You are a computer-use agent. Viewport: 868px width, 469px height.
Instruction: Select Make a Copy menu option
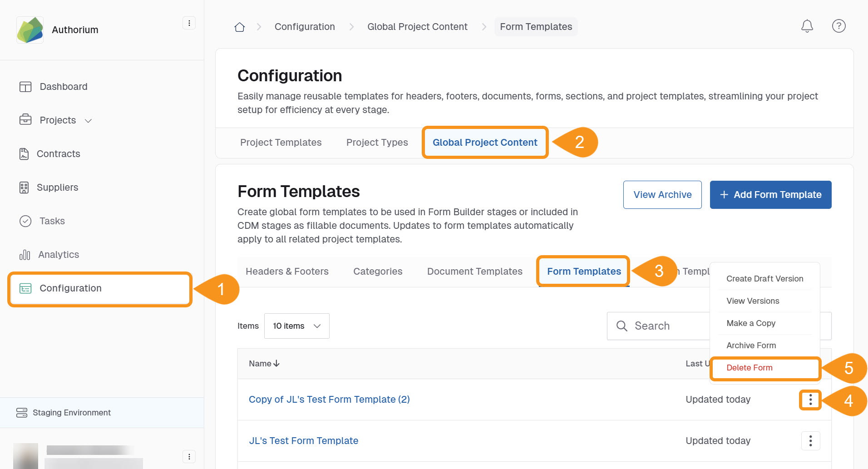tap(750, 323)
